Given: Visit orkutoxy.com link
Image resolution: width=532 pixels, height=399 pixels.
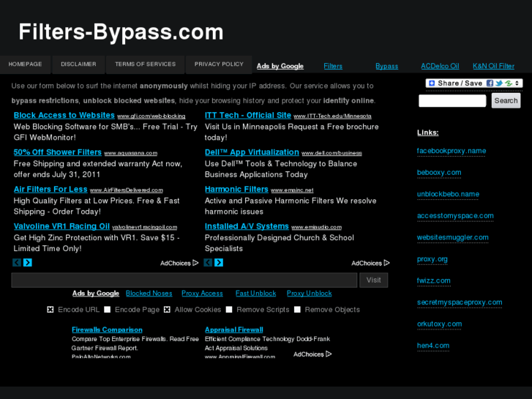Looking at the screenshot, I should click(x=439, y=324).
